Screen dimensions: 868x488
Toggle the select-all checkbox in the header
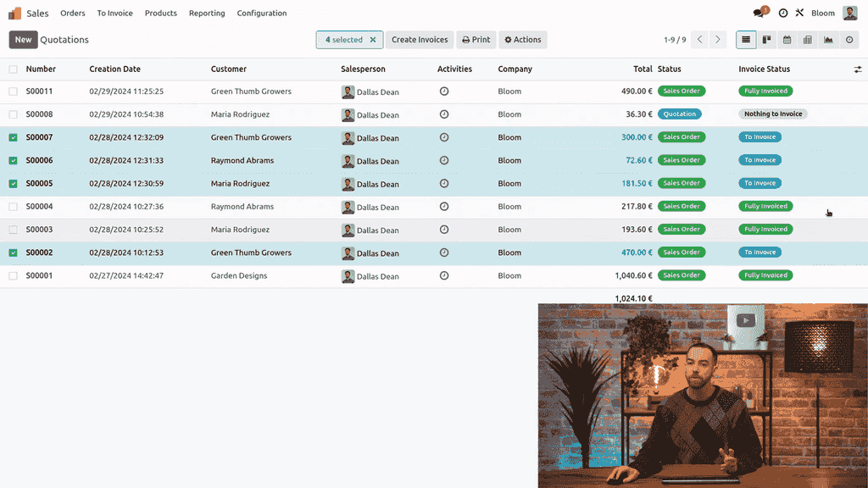coord(13,69)
